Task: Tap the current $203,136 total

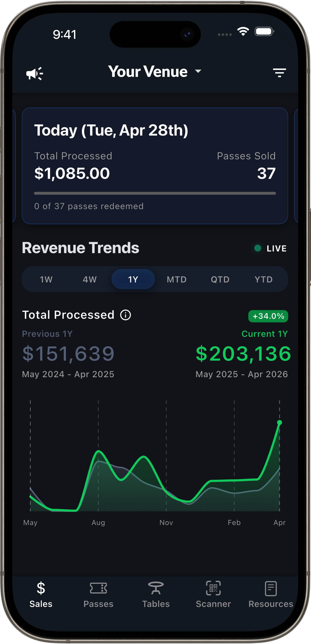Action: point(243,354)
